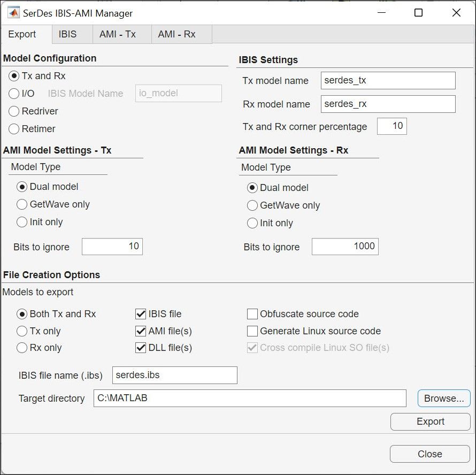476x475 pixels.
Task: Choose Tx only under Models to export
Action: pos(22,331)
